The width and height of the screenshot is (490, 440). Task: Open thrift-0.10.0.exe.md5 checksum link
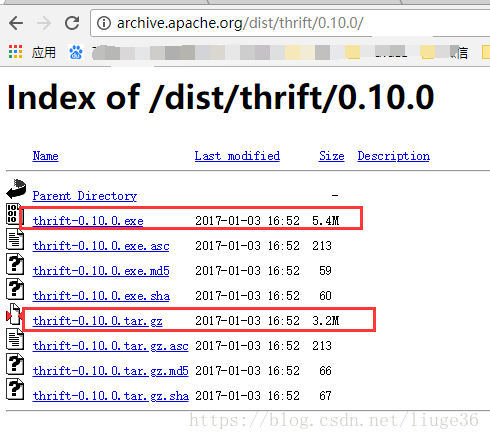(101, 271)
